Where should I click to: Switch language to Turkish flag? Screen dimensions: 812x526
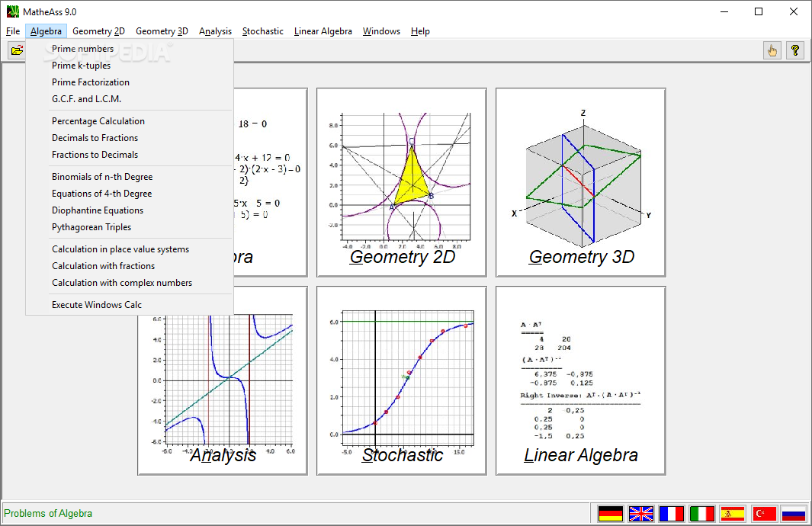click(764, 514)
